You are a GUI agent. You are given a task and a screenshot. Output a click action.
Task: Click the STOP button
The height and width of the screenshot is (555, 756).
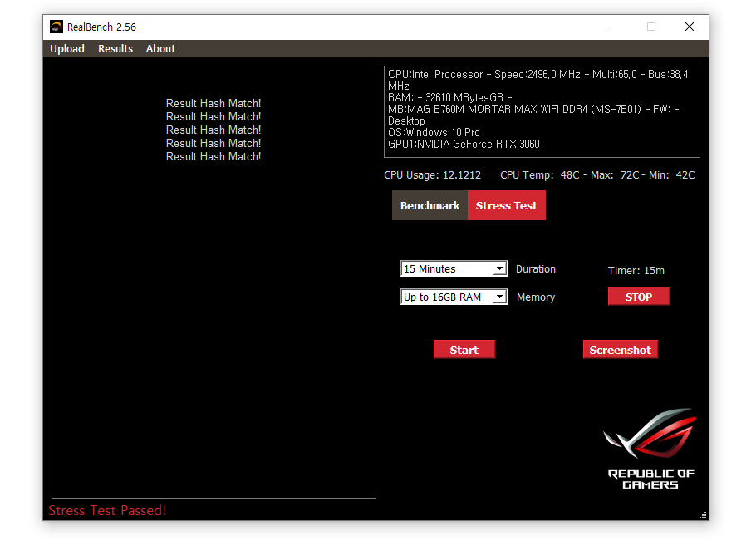click(638, 297)
